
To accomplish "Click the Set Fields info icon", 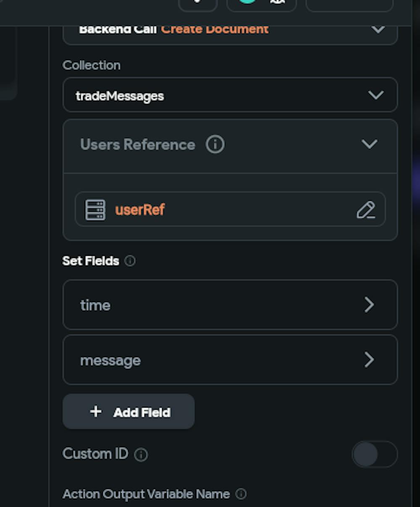I will (130, 261).
